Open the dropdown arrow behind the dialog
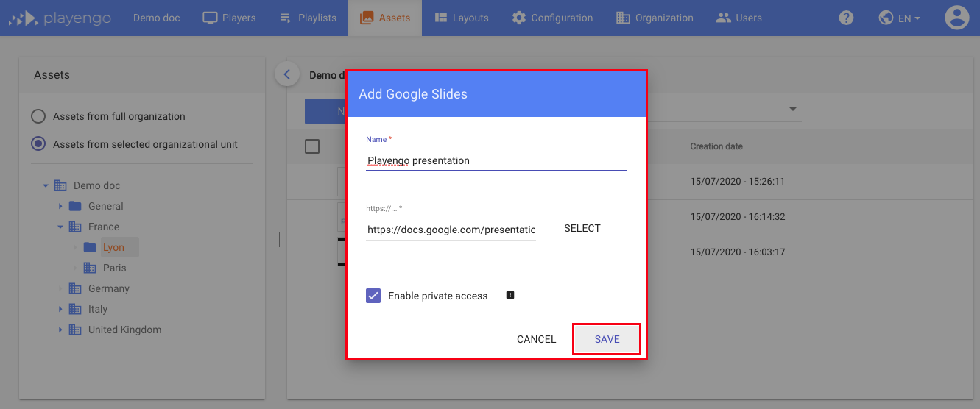Viewport: 980px width, 409px height. coord(793,110)
